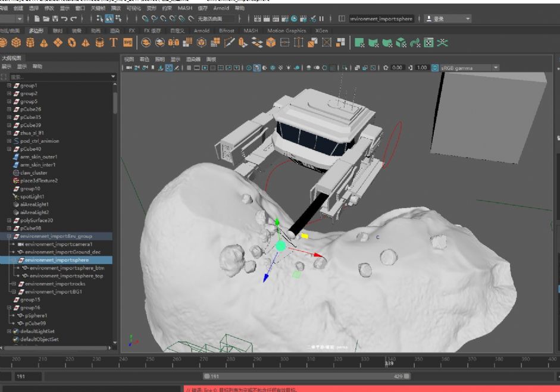Open the Arnold menu in the menu bar
Image resolution: width=560 pixels, height=392 pixels.
coord(221,8)
